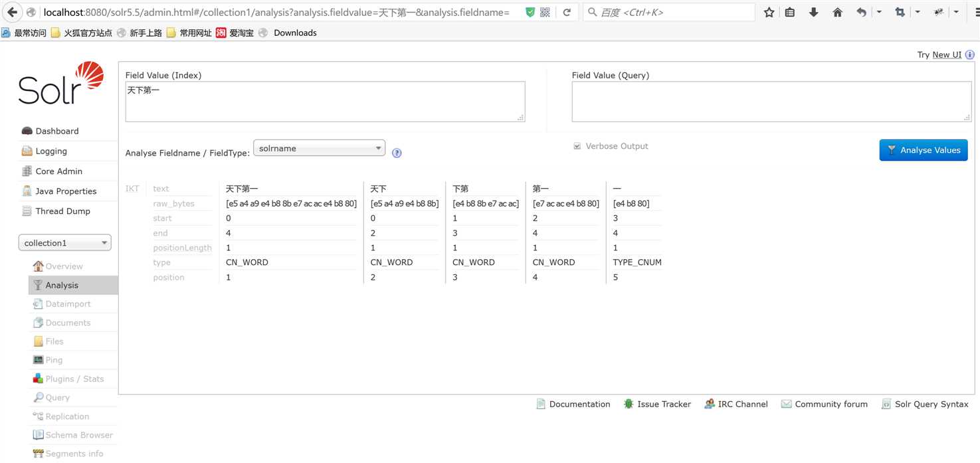Click the Firefox home icon
This screenshot has height=463, width=980.
837,13
